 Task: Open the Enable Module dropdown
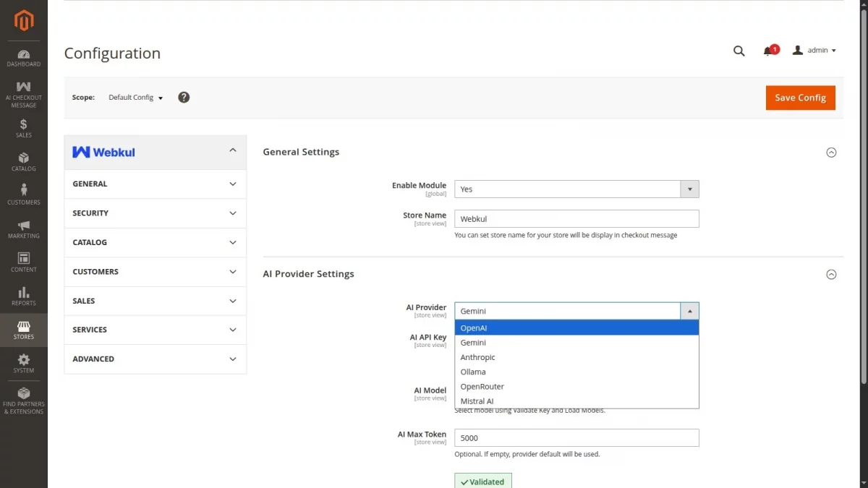pos(576,189)
